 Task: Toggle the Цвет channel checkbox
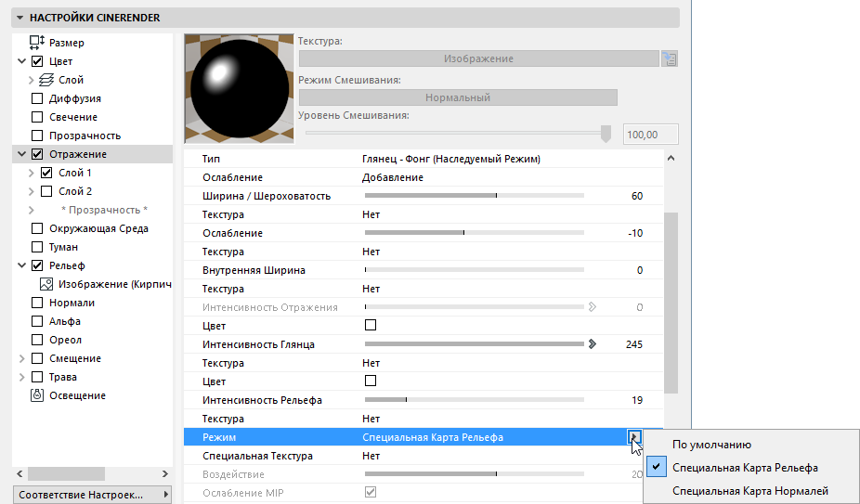(x=37, y=61)
